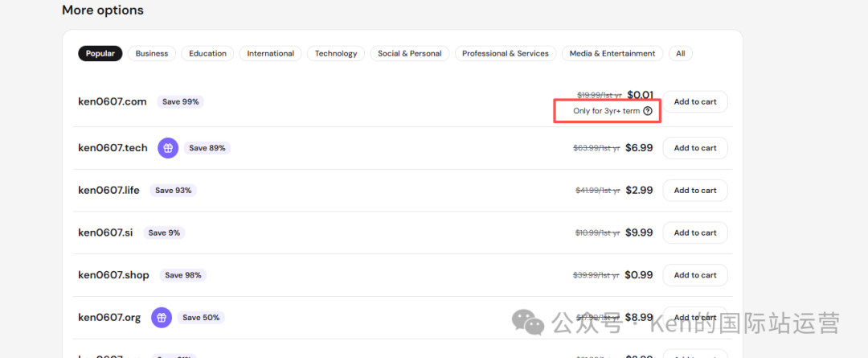Click the $0.99 price for ken0607.shop
This screenshot has width=868, height=358.
click(x=640, y=275)
